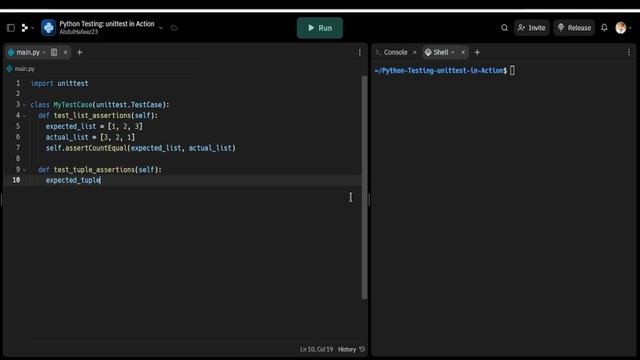This screenshot has height=360, width=640.
Task: Click the Console tab prompt icon
Action: click(378, 52)
